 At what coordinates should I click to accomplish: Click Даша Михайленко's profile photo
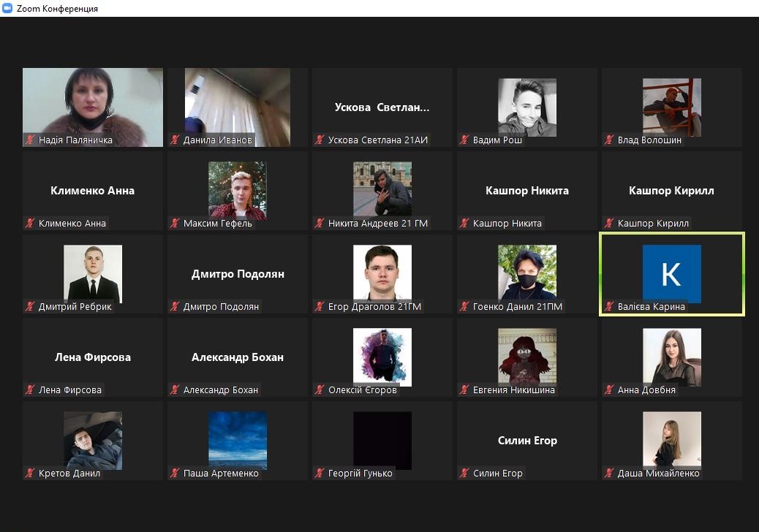672,439
